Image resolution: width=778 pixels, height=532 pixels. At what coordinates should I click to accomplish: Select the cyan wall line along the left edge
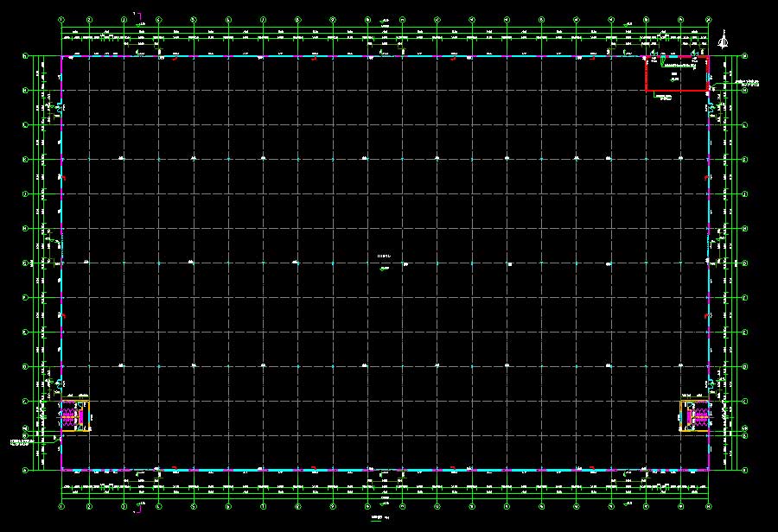(x=61, y=259)
